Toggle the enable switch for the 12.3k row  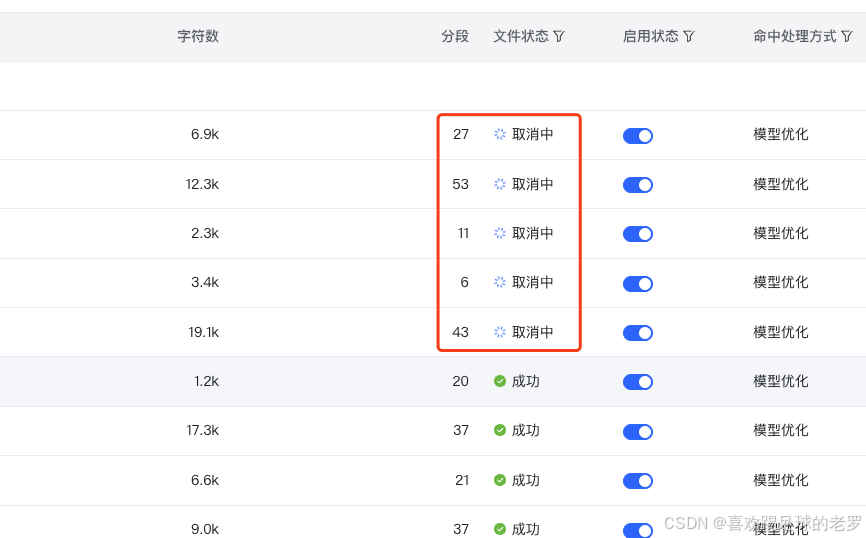[x=638, y=185]
